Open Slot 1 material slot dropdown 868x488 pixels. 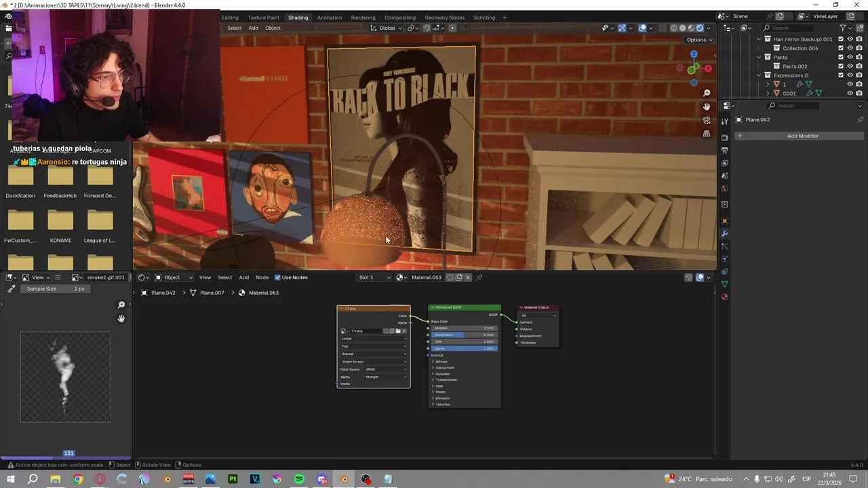(x=374, y=277)
